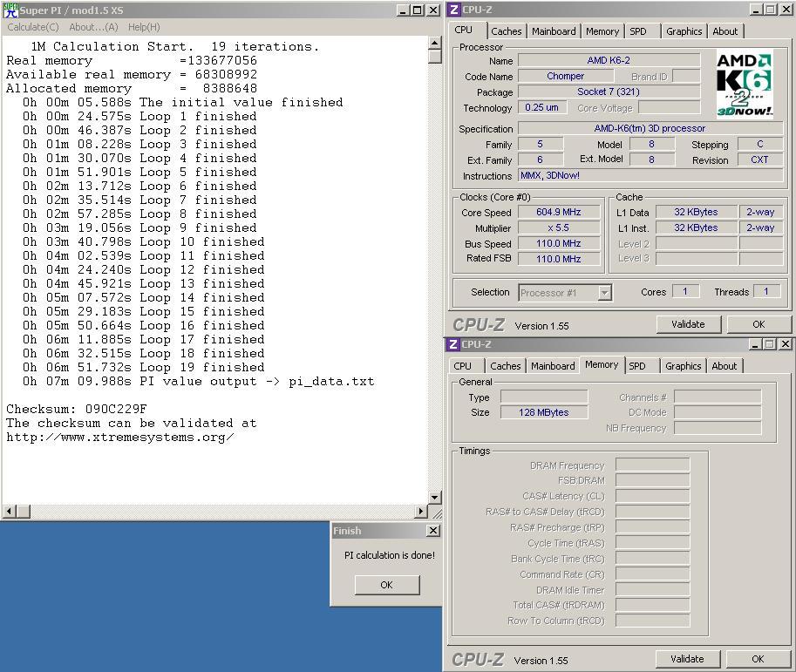Click the Multiplier value x 5.5
The image size is (796, 672).
pyautogui.click(x=558, y=227)
